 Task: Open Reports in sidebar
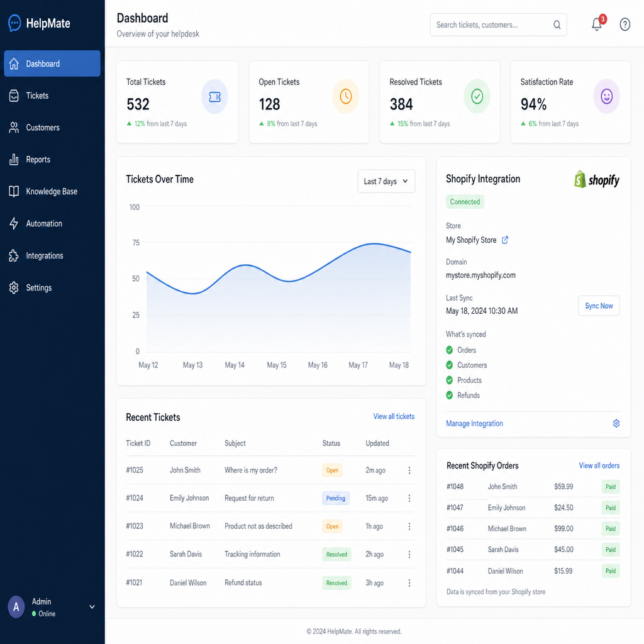click(52, 159)
